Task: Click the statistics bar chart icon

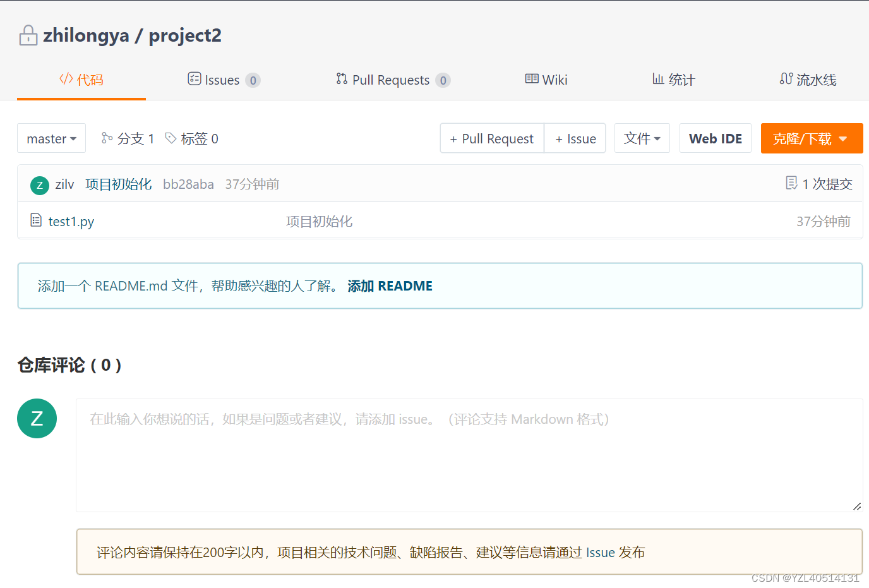Action: (x=659, y=79)
